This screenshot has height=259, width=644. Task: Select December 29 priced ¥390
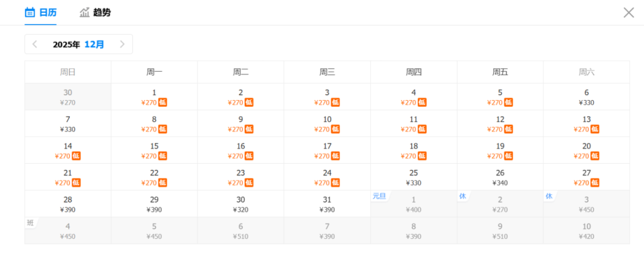pos(154,204)
